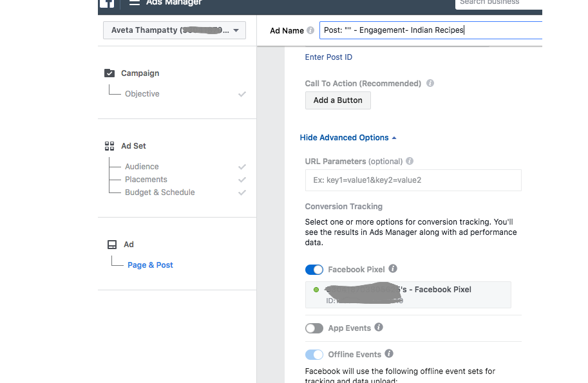Screen dimensions: 588x383
Task: Click the App Events label
Action: [350, 328]
